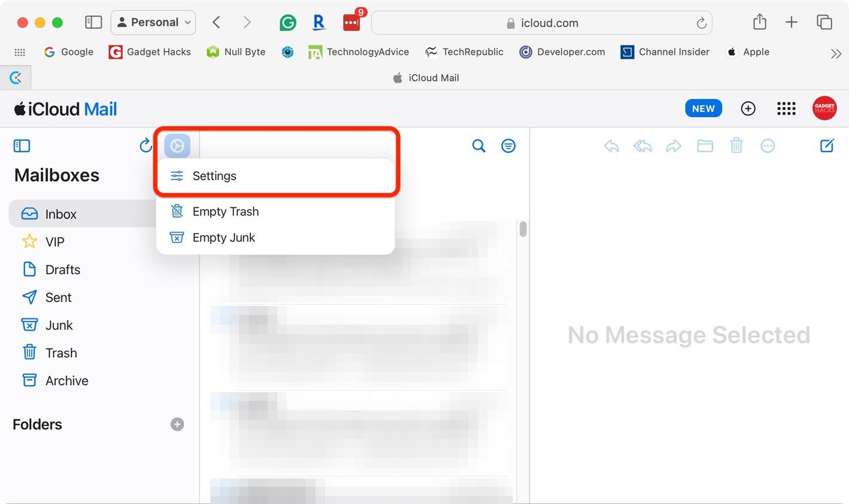Expand the bookmarks overflow chevron

coord(836,52)
